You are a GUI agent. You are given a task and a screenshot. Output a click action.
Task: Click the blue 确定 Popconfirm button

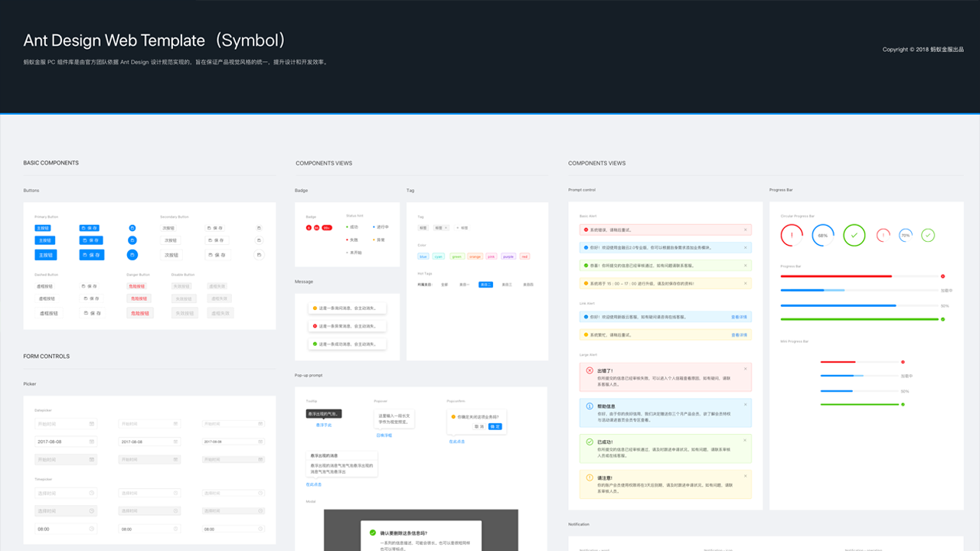[x=495, y=426]
